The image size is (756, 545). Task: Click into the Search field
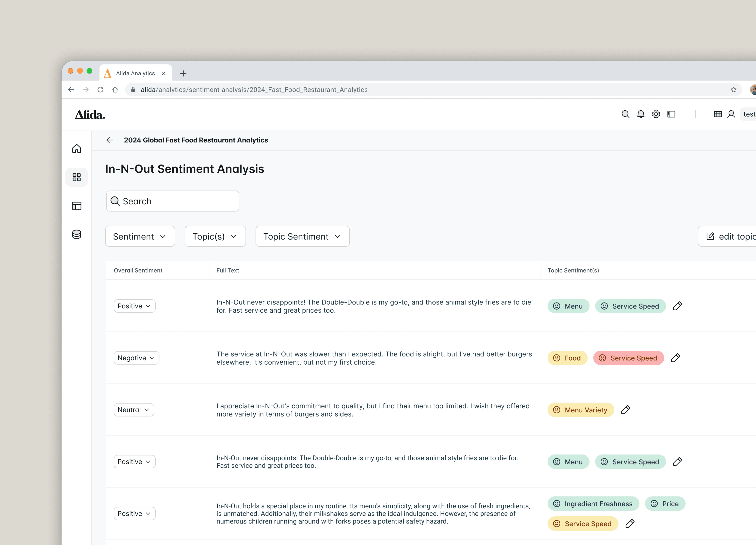173,201
